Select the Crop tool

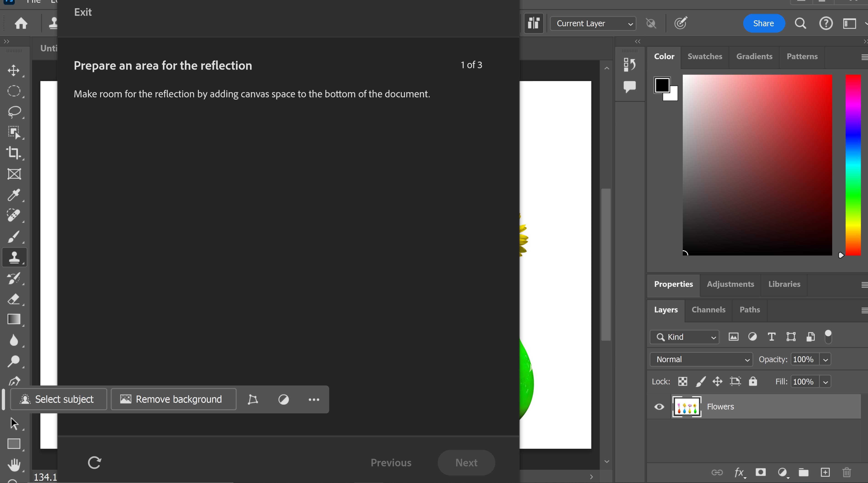(x=14, y=153)
